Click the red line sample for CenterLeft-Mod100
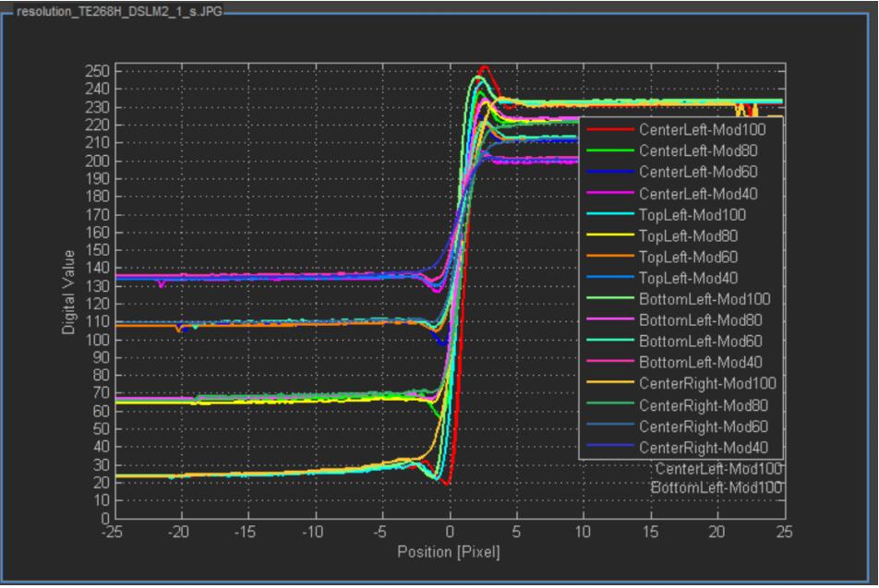This screenshot has height=588, width=879. click(608, 130)
